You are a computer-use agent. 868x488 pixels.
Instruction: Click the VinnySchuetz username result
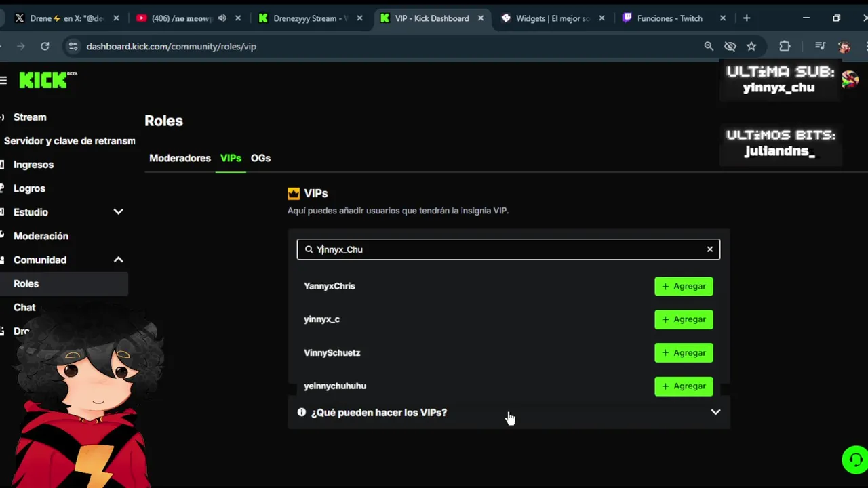(332, 352)
